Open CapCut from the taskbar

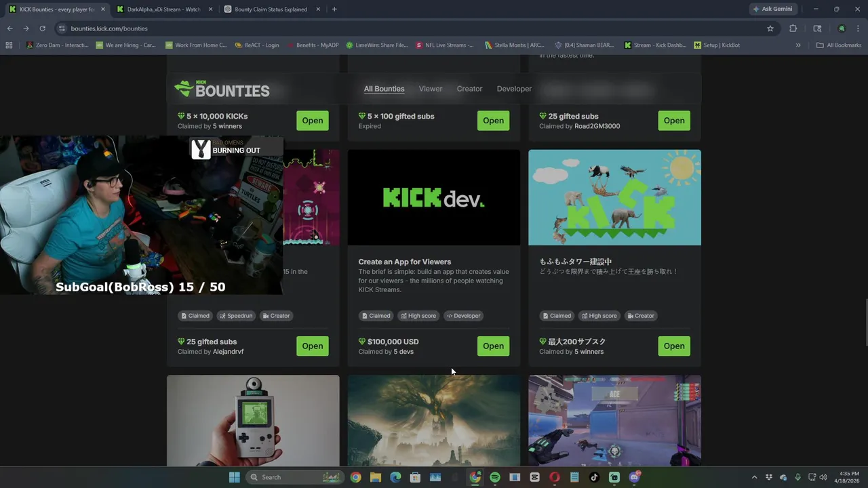534,477
